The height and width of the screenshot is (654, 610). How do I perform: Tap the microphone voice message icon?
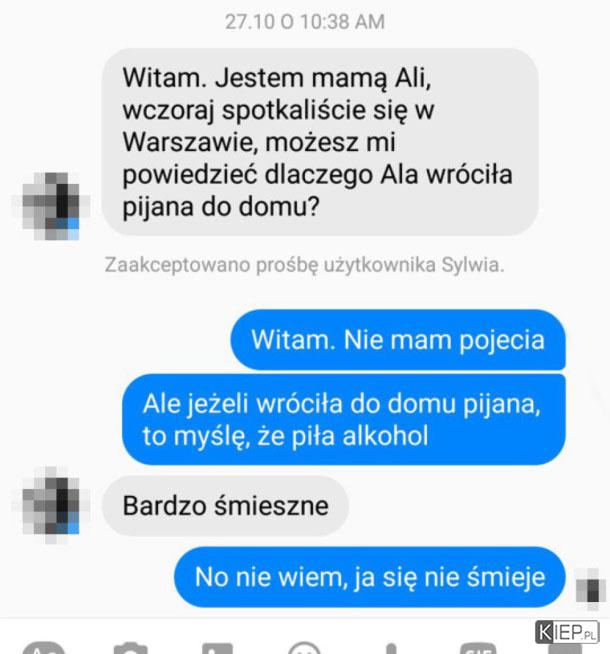(x=391, y=649)
